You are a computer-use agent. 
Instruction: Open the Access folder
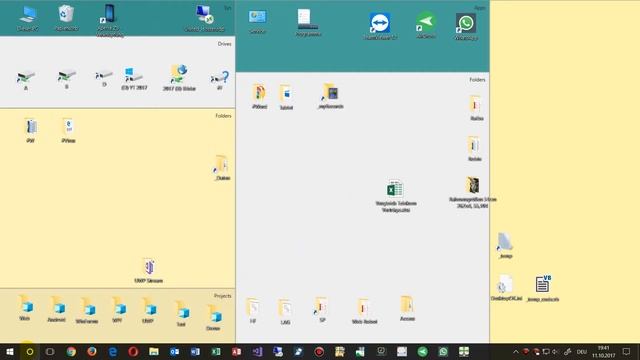coord(407,308)
